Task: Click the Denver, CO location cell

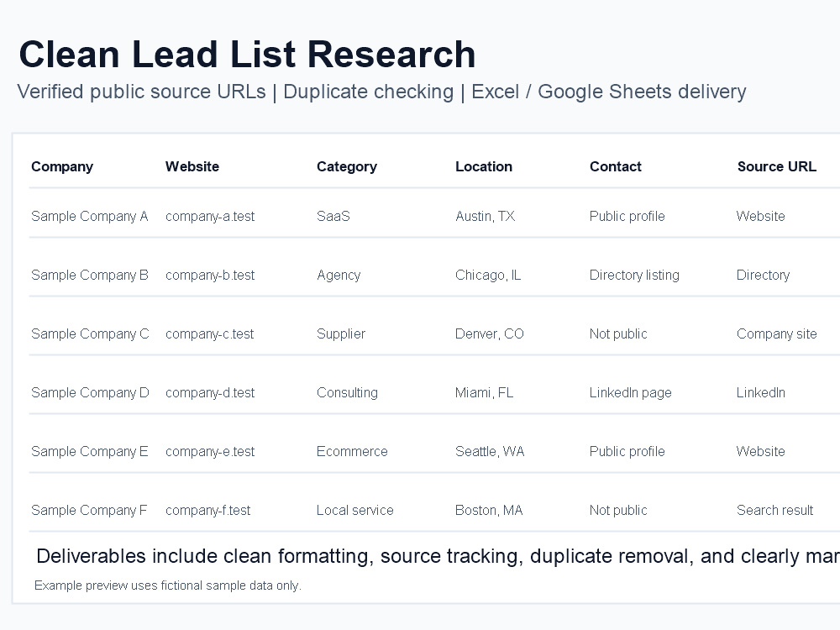Action: [x=489, y=334]
